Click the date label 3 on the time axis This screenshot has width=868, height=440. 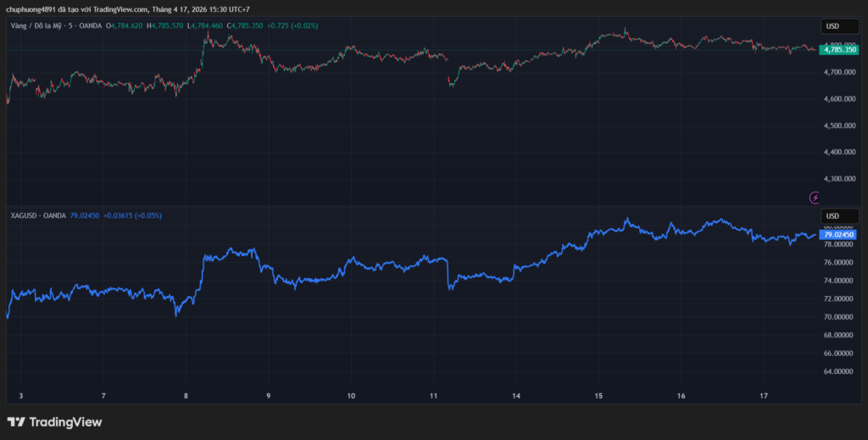pos(20,396)
